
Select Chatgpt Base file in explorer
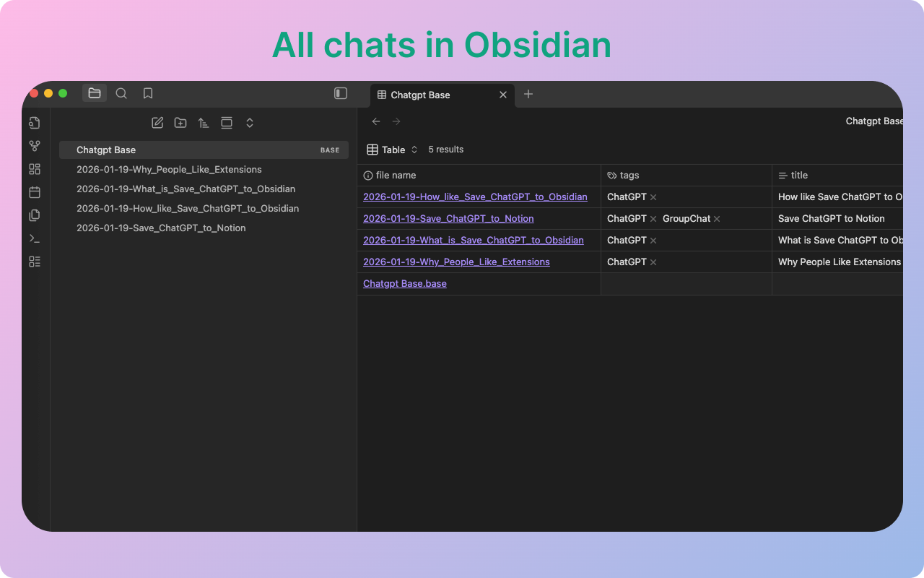204,150
